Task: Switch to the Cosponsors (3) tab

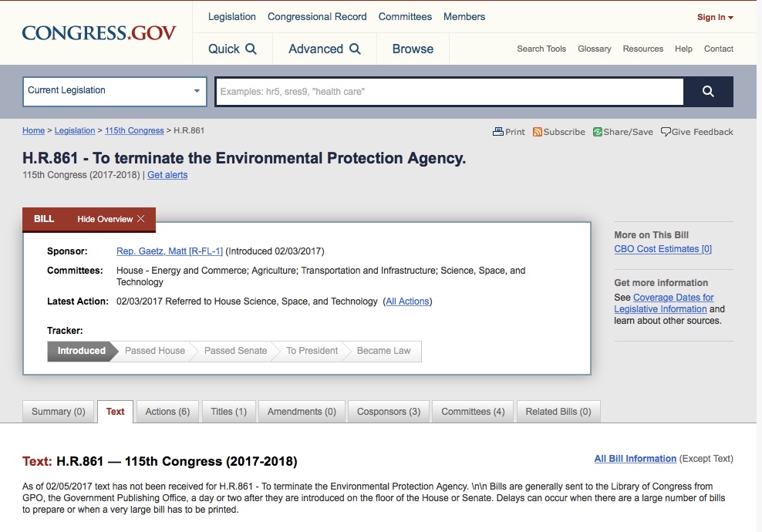Action: (x=389, y=412)
